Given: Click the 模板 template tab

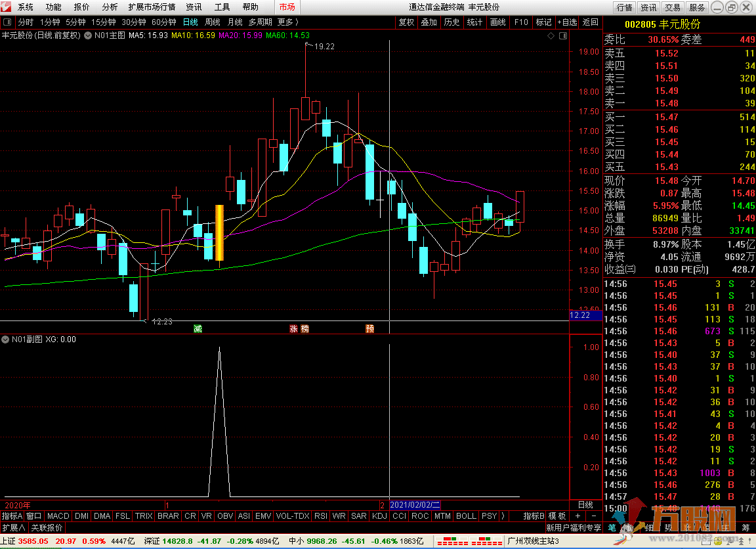Looking at the screenshot, I should pyautogui.click(x=557, y=516).
